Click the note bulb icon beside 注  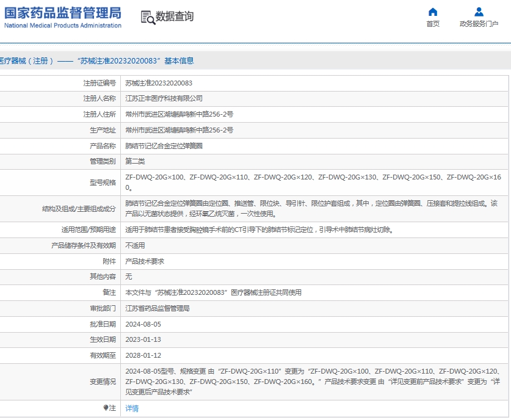click(106, 408)
